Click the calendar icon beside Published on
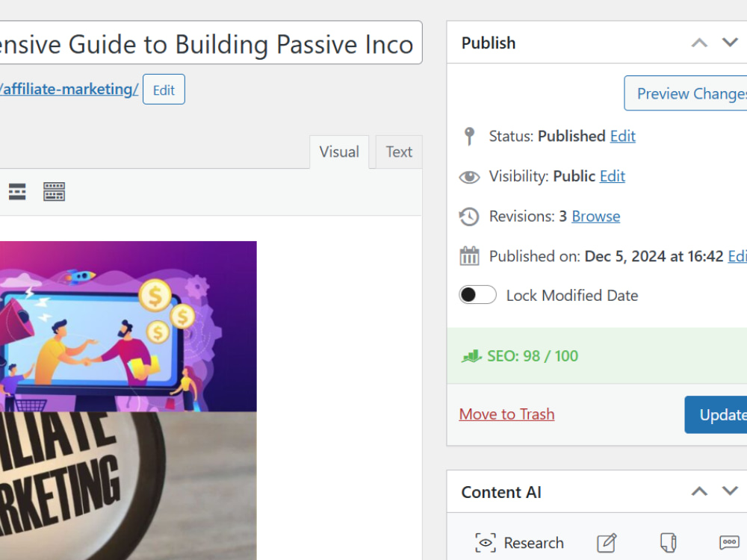Image resolution: width=747 pixels, height=560 pixels. (469, 256)
